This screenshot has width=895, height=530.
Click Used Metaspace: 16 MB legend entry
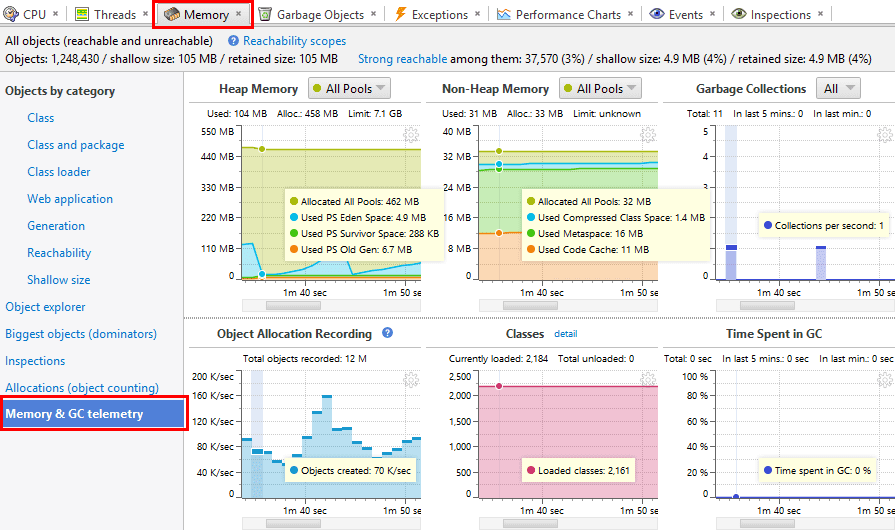pos(585,233)
